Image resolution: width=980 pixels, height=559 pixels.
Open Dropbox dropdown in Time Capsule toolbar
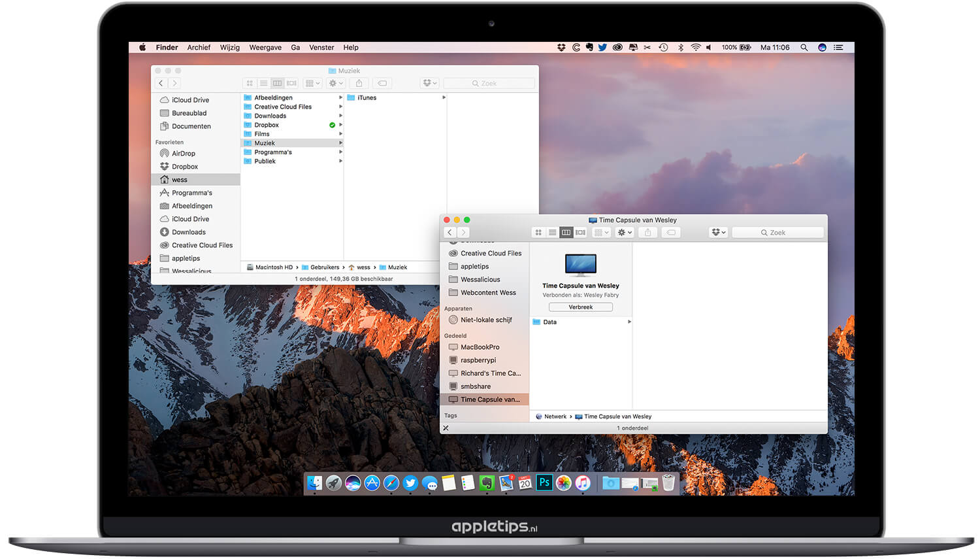tap(718, 233)
